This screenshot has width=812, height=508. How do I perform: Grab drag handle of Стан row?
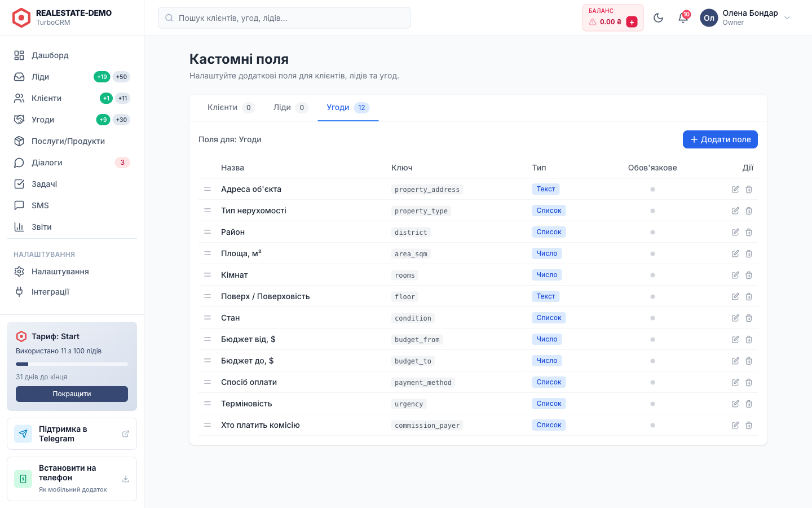click(208, 318)
